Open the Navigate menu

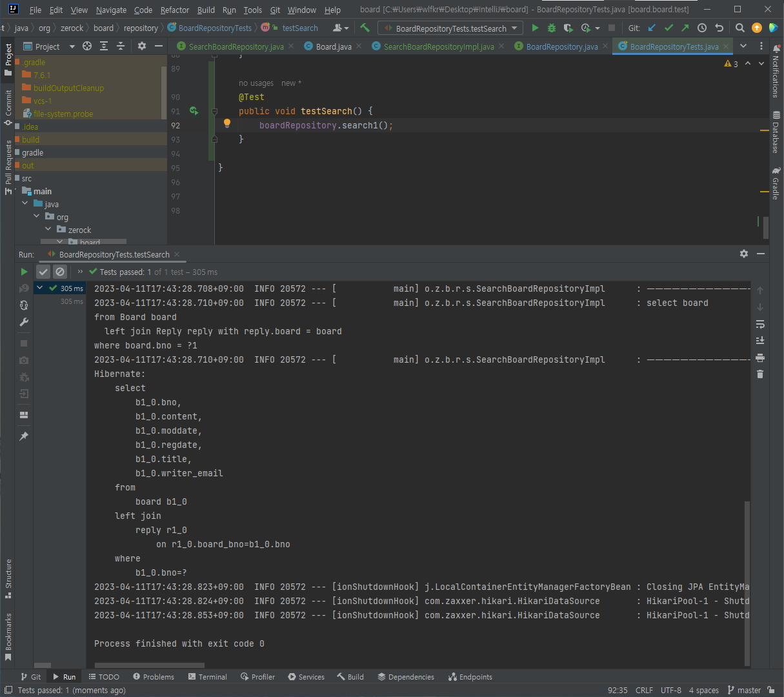(111, 10)
